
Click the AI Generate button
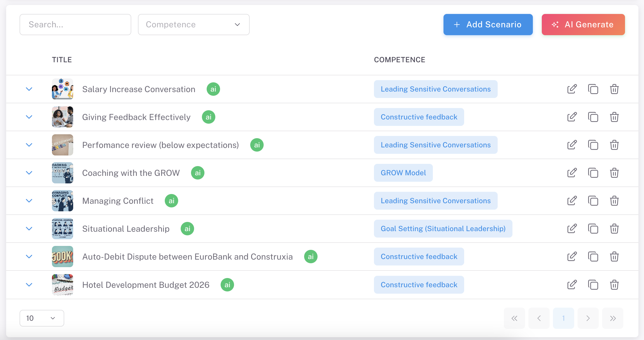click(x=583, y=25)
